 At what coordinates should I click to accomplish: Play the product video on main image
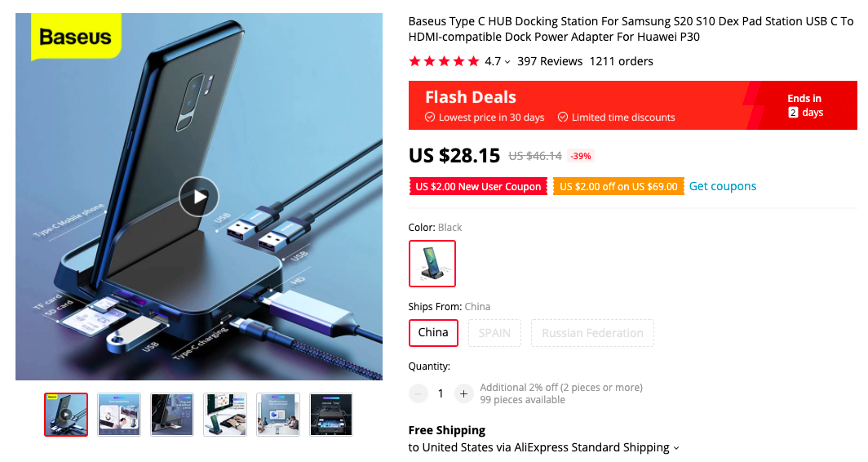coord(199,197)
